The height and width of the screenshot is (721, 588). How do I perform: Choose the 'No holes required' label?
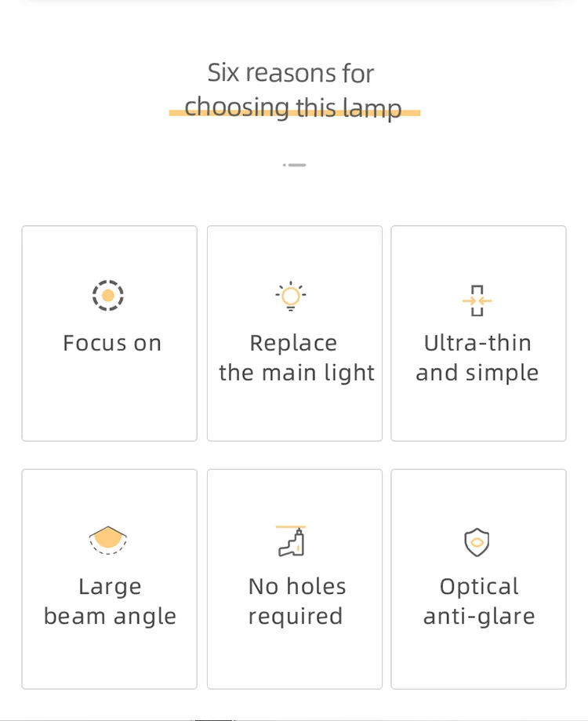point(296,601)
